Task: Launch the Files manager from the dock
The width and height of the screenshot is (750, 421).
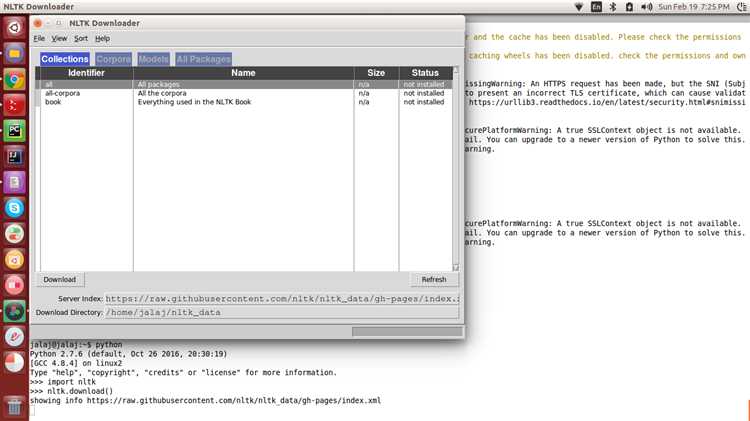Action: [x=14, y=54]
